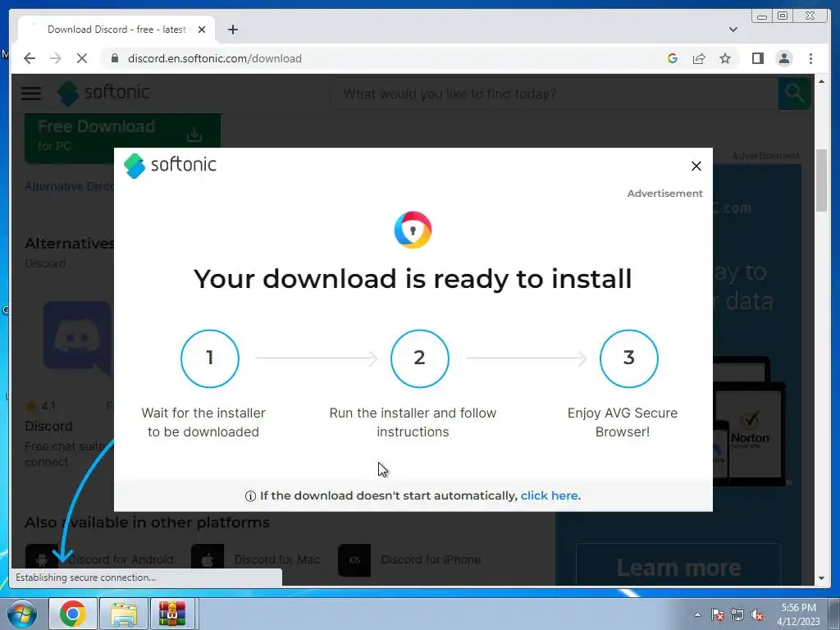Image resolution: width=840 pixels, height=630 pixels.
Task: Open the Windows Start menu
Action: click(21, 614)
